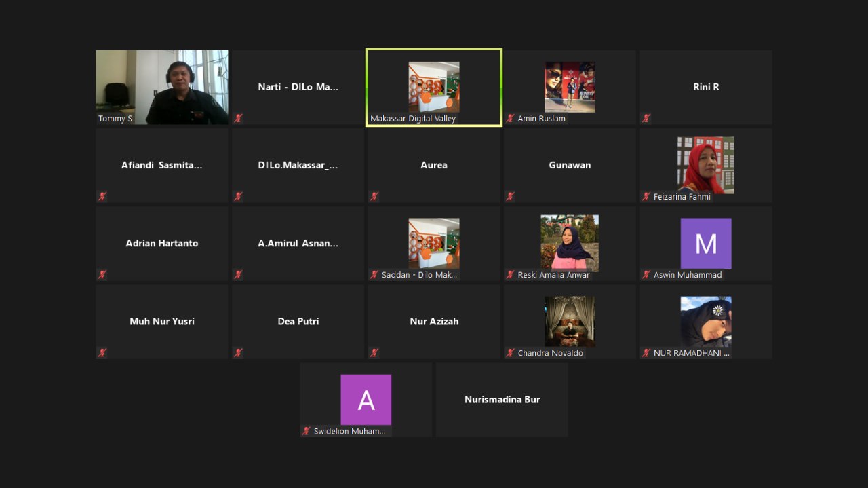
Task: Click the purple A avatar of Swidelion
Action: [366, 399]
